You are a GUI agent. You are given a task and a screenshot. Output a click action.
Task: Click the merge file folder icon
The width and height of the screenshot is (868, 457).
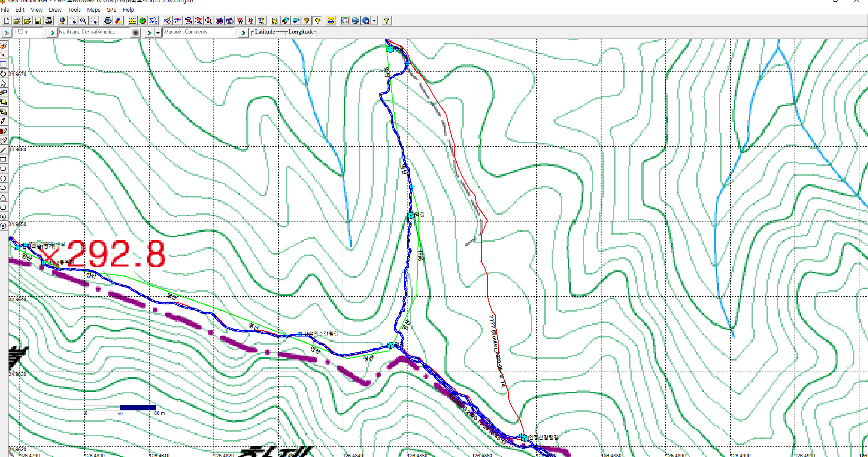coord(27,20)
